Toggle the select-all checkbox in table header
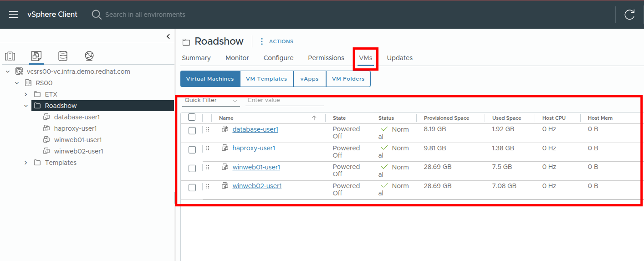The width and height of the screenshot is (644, 261). tap(192, 118)
